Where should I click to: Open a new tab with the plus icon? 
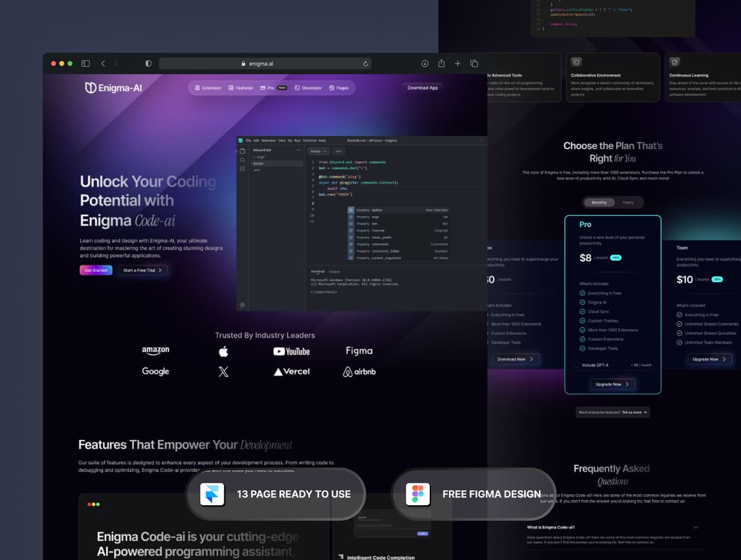pyautogui.click(x=458, y=63)
